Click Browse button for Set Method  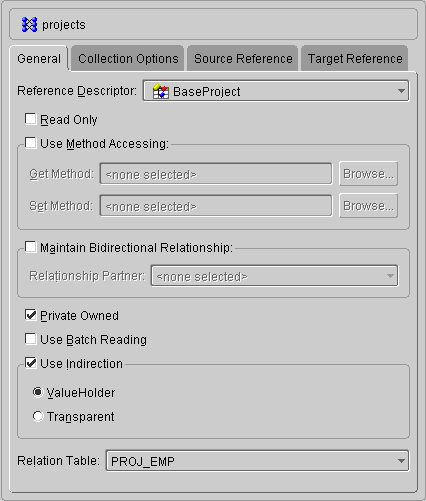368,206
